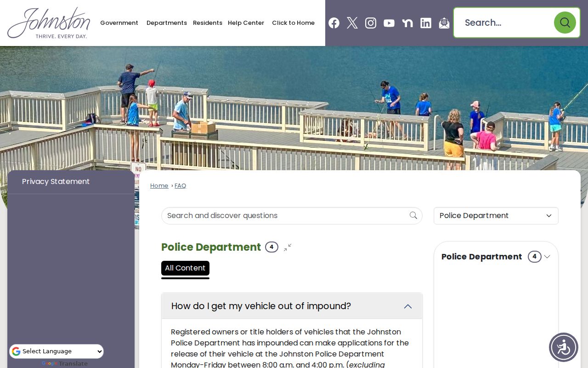Screen dimensions: 588x368
Task: Collapse the vehicle impound question
Action: pyautogui.click(x=292, y=306)
